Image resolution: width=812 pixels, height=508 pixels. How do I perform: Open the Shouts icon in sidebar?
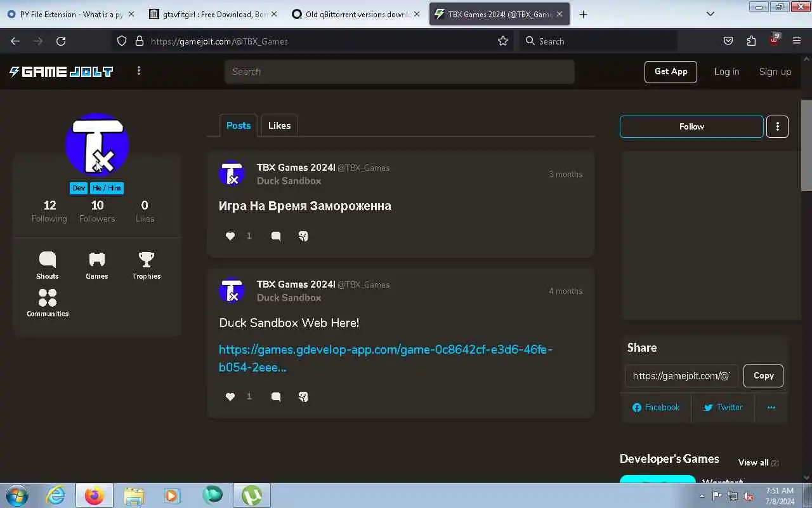(x=48, y=265)
